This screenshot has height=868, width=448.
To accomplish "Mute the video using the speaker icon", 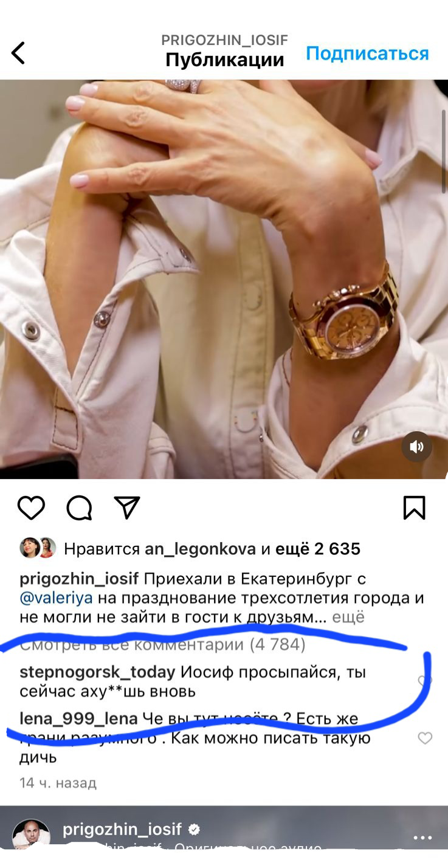I will (x=417, y=447).
